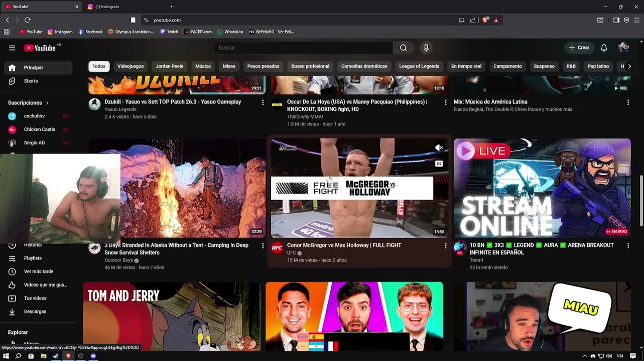Open the YouTube hamburger guide menu

click(12, 48)
